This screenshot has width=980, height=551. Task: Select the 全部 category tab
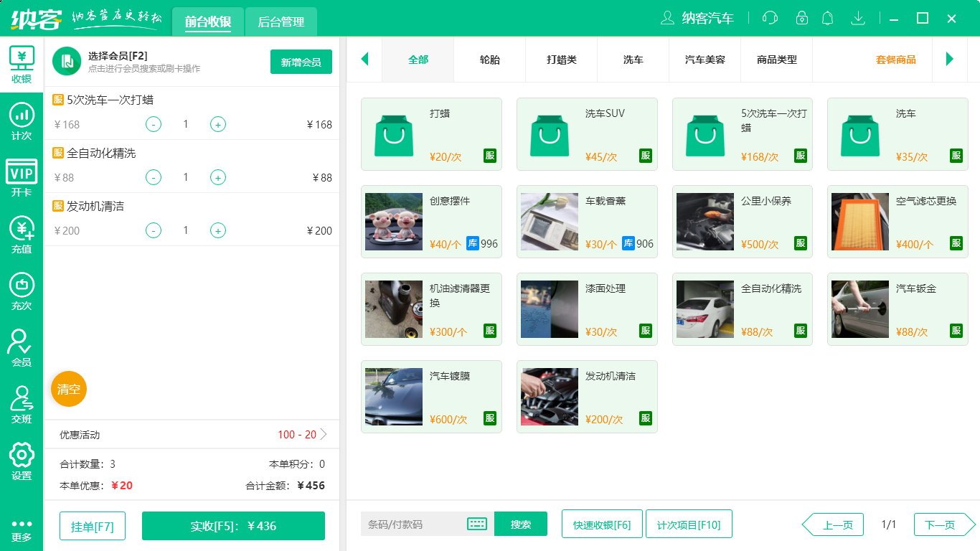418,60
